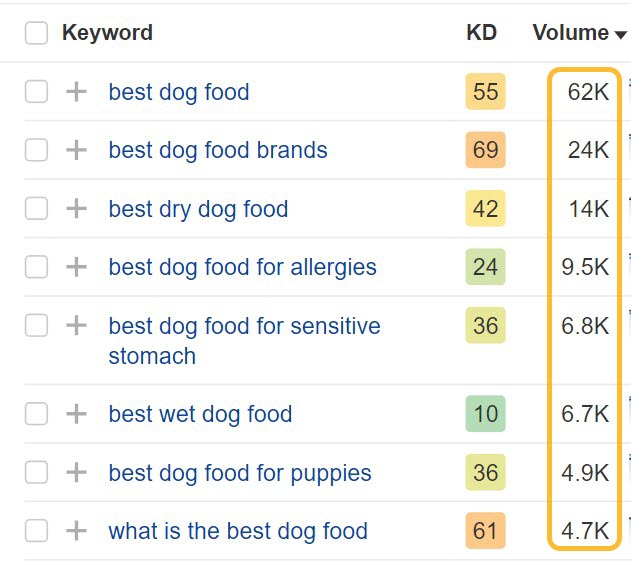Click plus icon for best dry dog food

[x=76, y=209]
